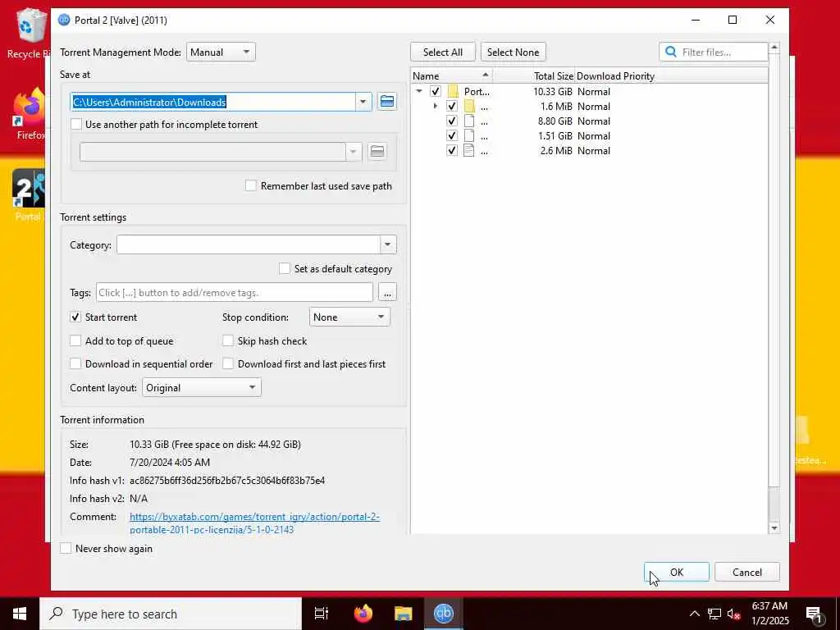This screenshot has width=840, height=630.
Task: Open Firefox from the taskbar
Action: coord(363,614)
